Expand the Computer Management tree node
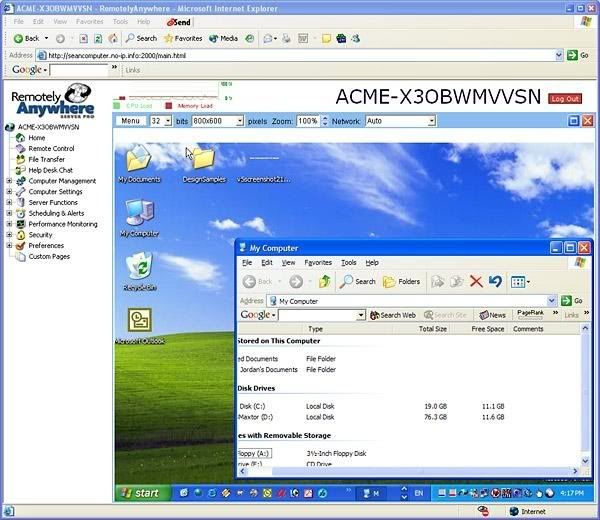Screen dimensions: 600x520 9,181
